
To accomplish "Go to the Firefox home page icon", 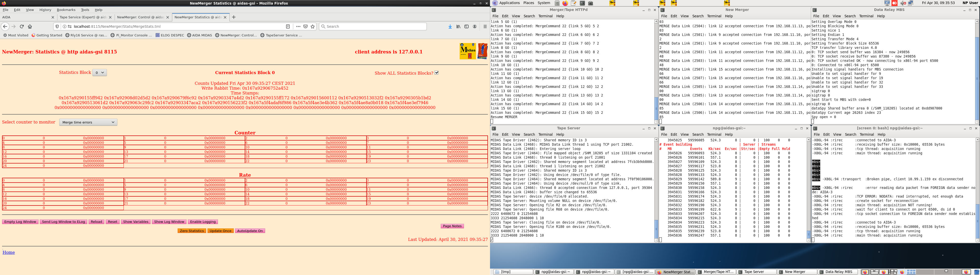I will [30, 26].
